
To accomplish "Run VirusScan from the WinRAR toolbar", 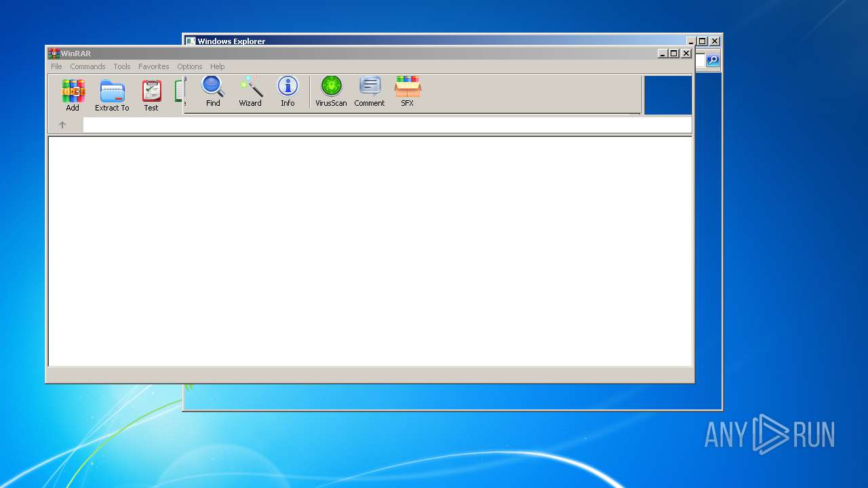I will [331, 91].
